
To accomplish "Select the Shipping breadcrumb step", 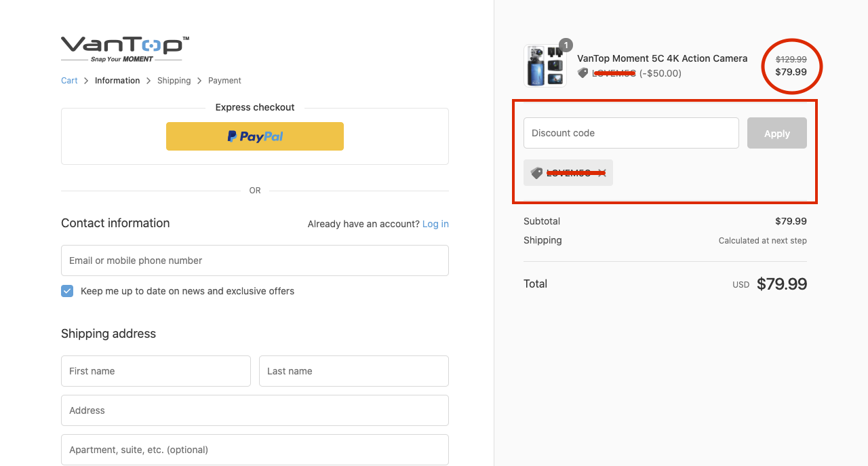I will click(x=174, y=81).
